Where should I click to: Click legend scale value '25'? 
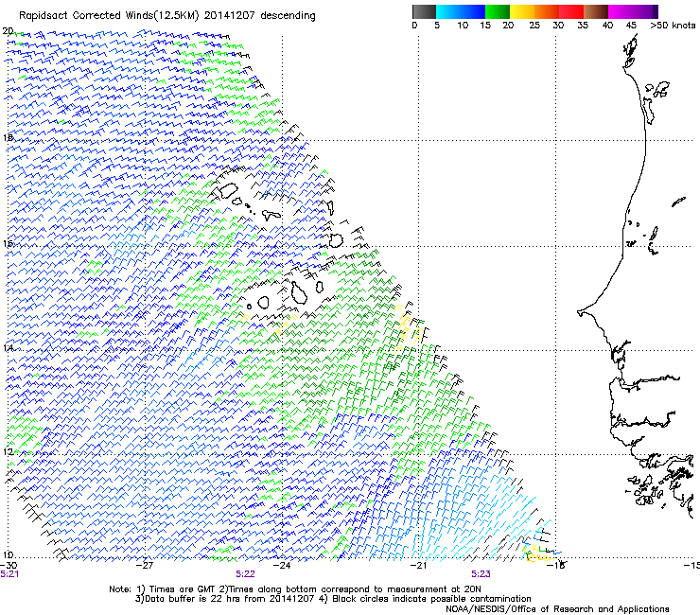pos(534,26)
